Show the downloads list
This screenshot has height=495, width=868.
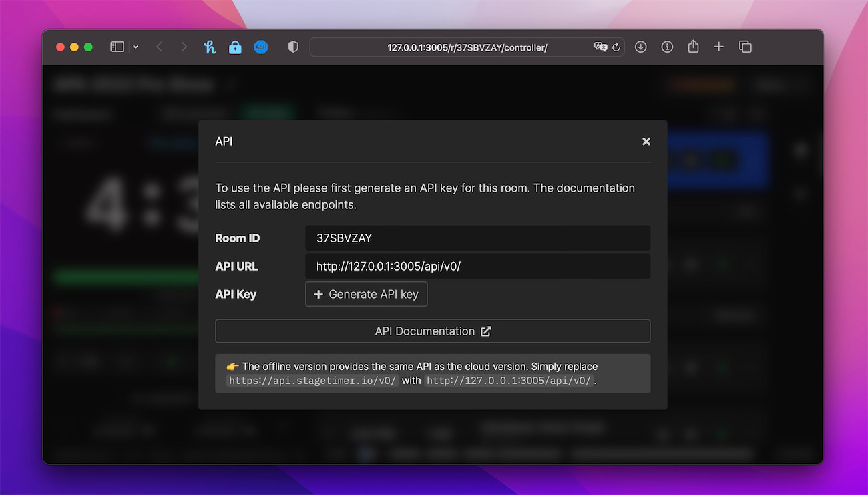[641, 47]
